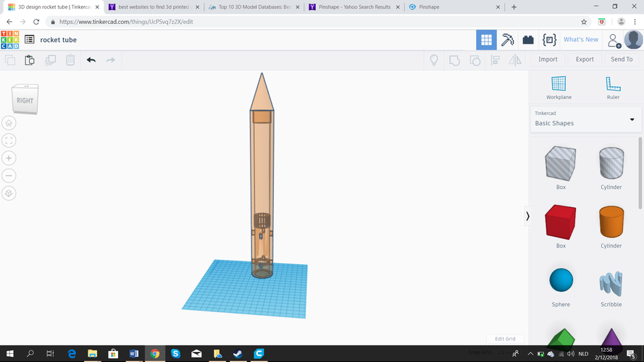Toggle the orthographic view cube icon

pos(9,193)
